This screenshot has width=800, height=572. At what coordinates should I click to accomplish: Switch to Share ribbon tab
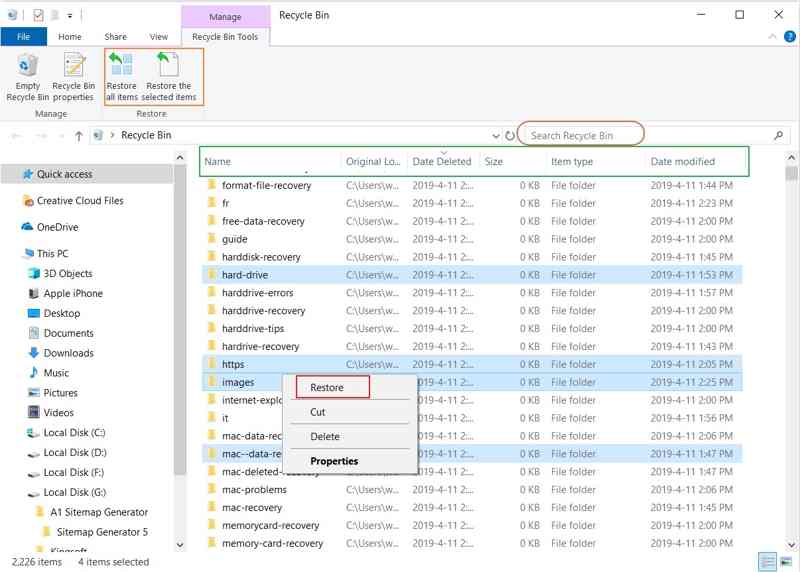click(115, 37)
